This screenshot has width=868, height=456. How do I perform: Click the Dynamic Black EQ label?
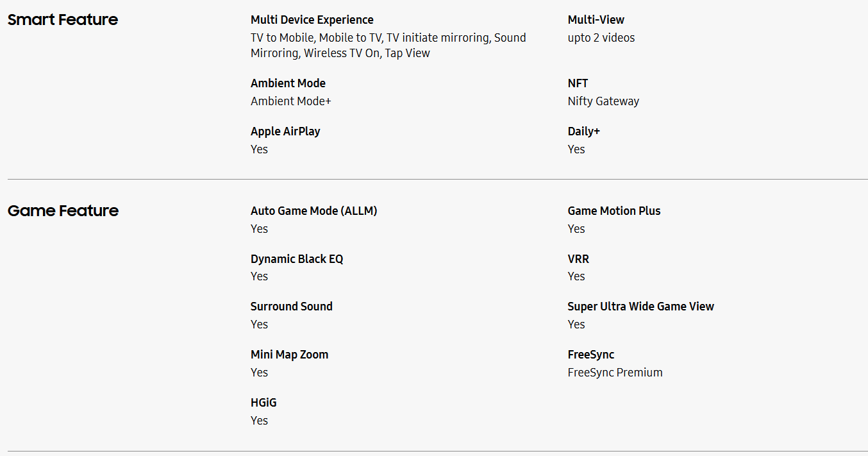pyautogui.click(x=297, y=259)
